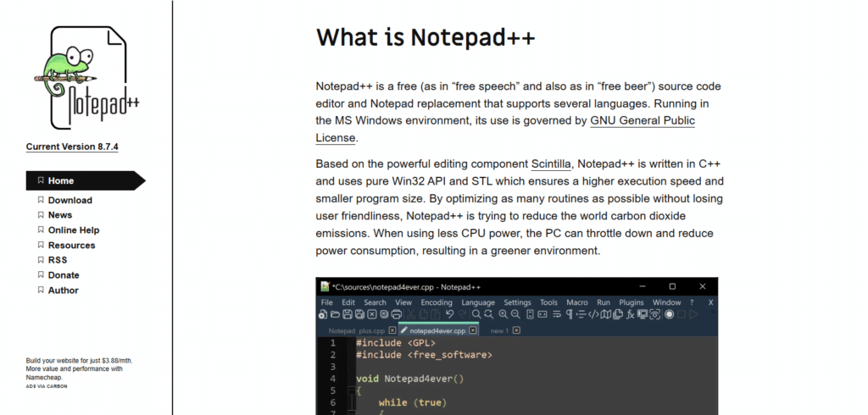Click the Current Version 8.7.4 link
The height and width of the screenshot is (415, 868).
(72, 147)
